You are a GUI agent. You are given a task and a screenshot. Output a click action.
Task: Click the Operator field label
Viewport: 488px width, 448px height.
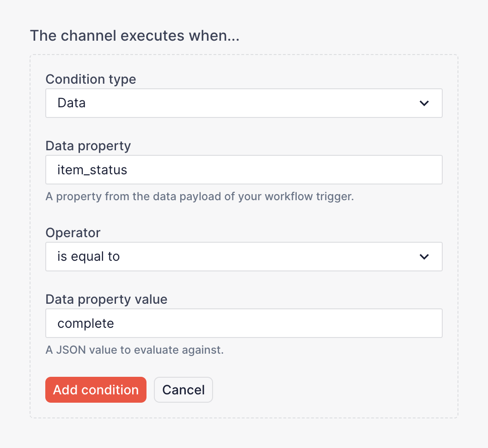point(73,233)
